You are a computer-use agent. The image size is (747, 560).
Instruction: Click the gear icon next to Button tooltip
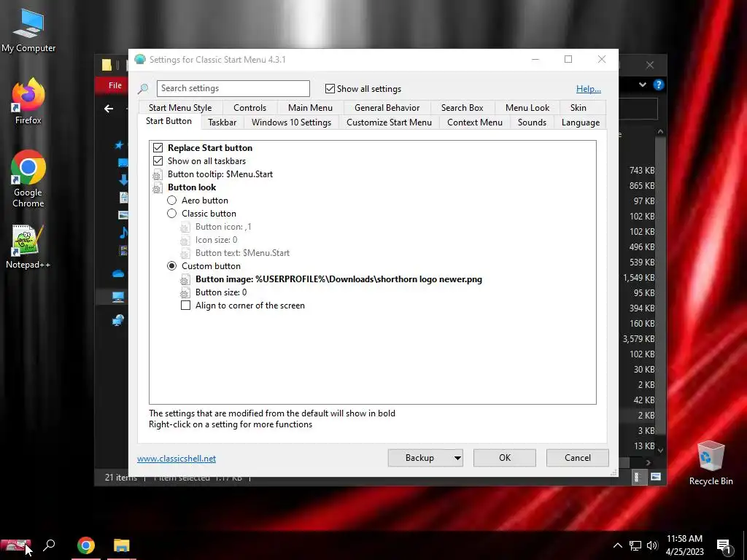click(158, 174)
